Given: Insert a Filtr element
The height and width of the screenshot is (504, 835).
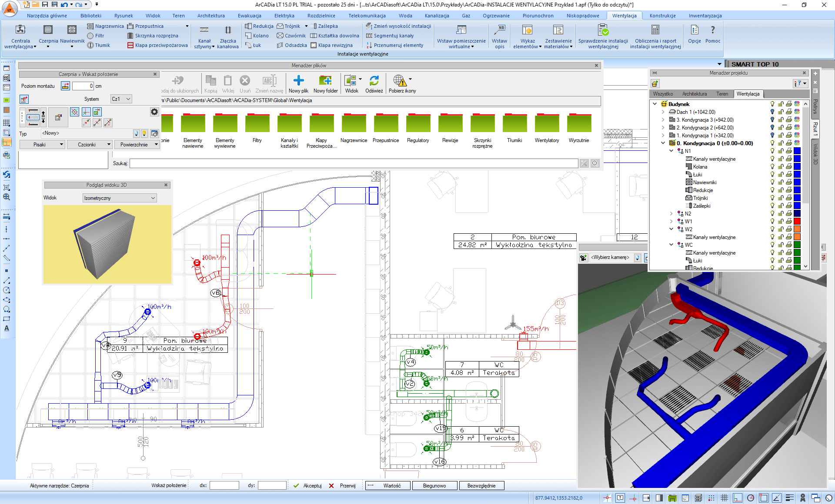Looking at the screenshot, I should pyautogui.click(x=96, y=36).
